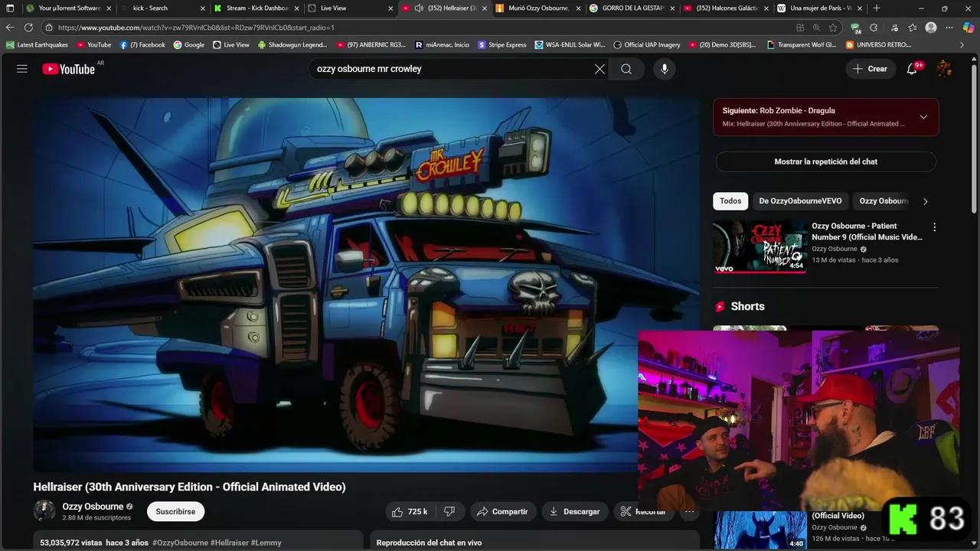Subscribe with the Suscribirse button

point(175,511)
